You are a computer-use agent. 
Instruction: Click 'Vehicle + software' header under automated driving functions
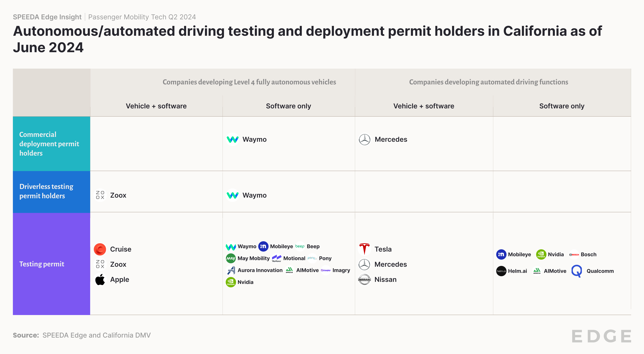(424, 106)
